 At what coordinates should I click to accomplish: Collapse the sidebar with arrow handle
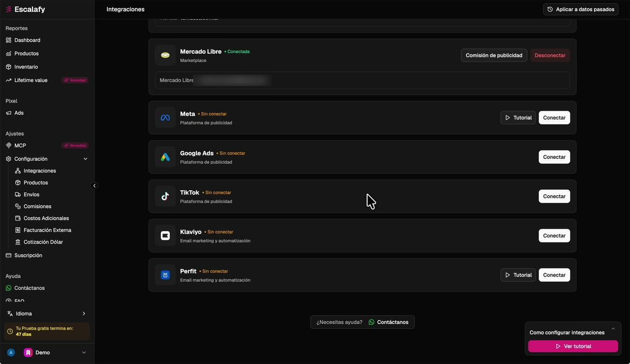(94, 186)
